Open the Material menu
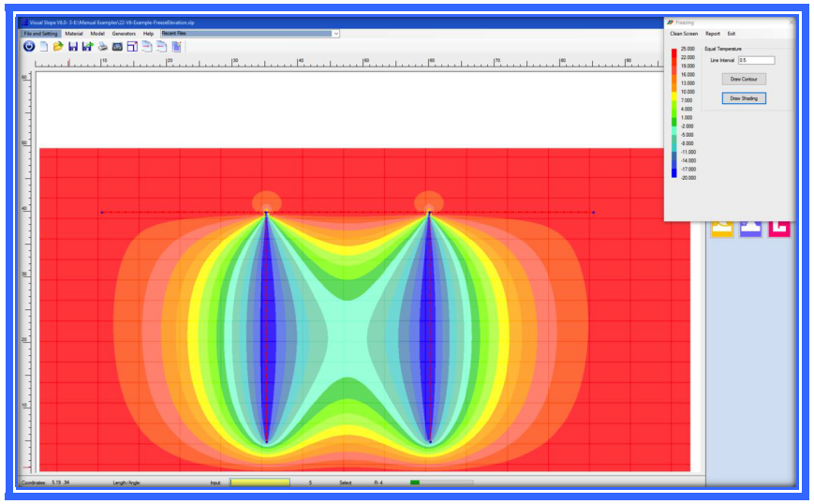This screenshot has width=814, height=504. (x=74, y=34)
